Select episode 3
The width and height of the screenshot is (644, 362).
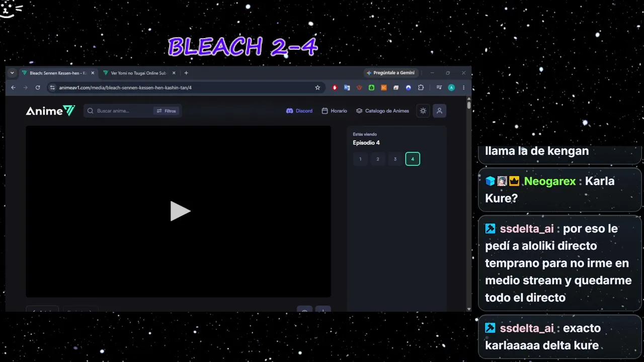[395, 159]
